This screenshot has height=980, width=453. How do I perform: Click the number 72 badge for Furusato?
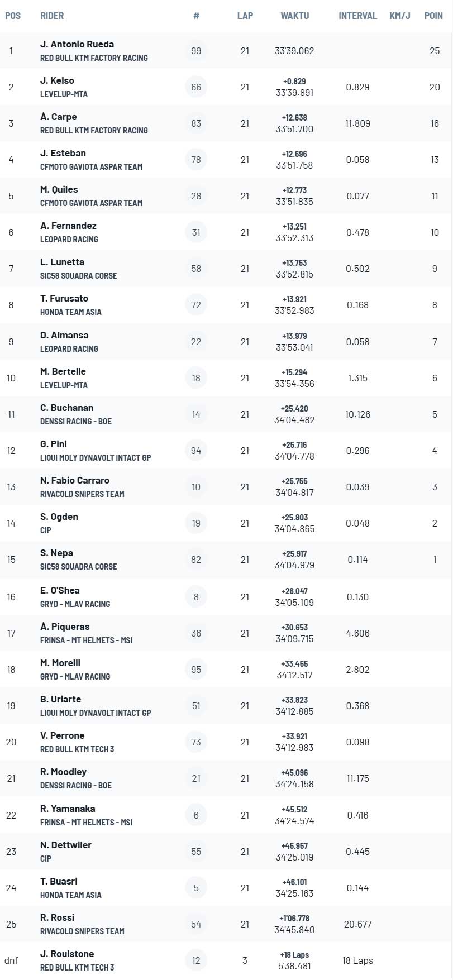click(x=196, y=305)
